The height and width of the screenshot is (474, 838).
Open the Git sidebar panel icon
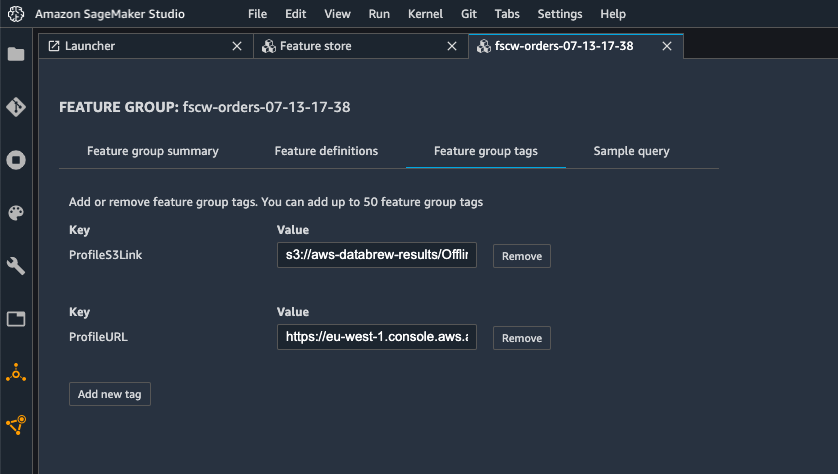(x=16, y=107)
